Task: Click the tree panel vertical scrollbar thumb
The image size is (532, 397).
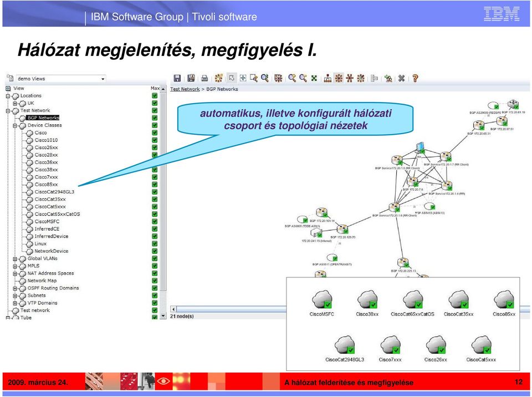Action: [163, 191]
